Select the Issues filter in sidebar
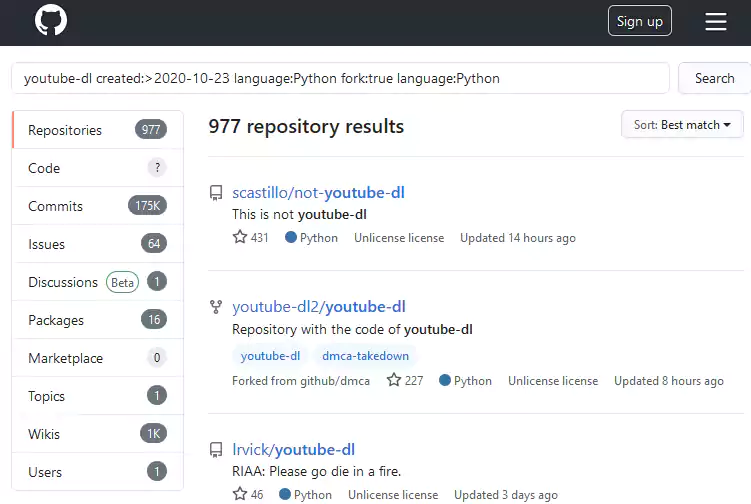The height and width of the screenshot is (504, 751). [98, 244]
